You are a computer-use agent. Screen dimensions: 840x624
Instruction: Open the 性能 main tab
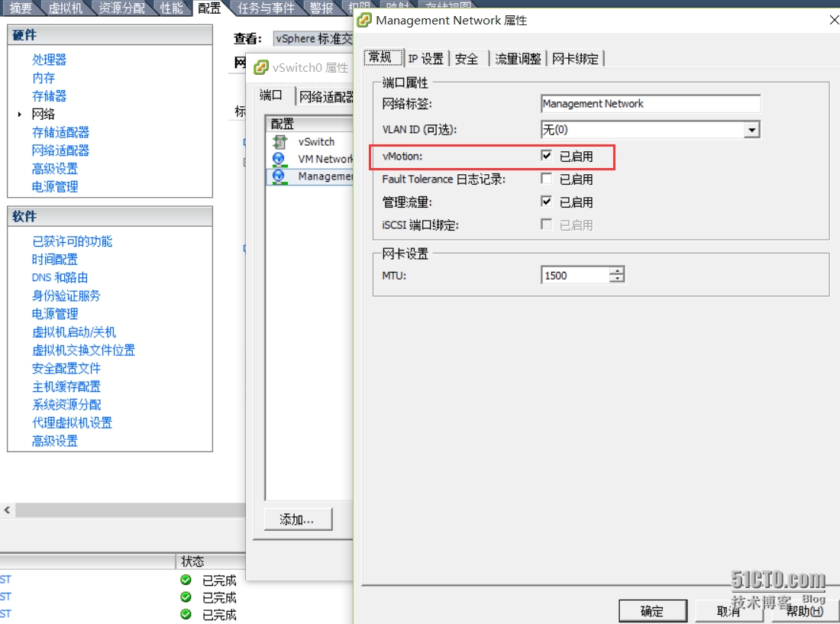point(171,8)
